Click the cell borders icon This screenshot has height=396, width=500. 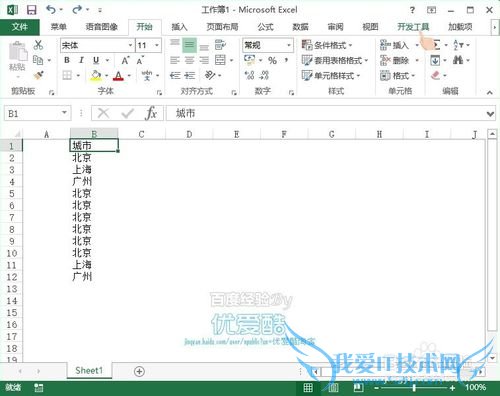67,75
